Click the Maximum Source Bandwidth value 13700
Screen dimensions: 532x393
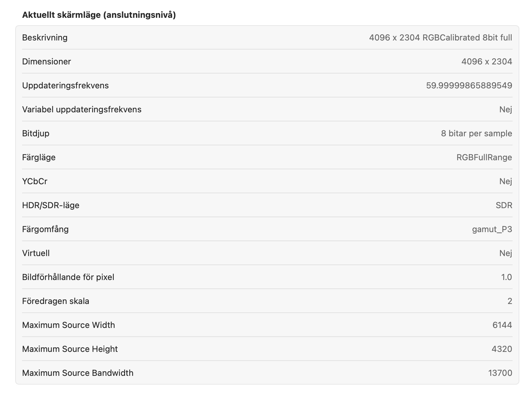(500, 373)
